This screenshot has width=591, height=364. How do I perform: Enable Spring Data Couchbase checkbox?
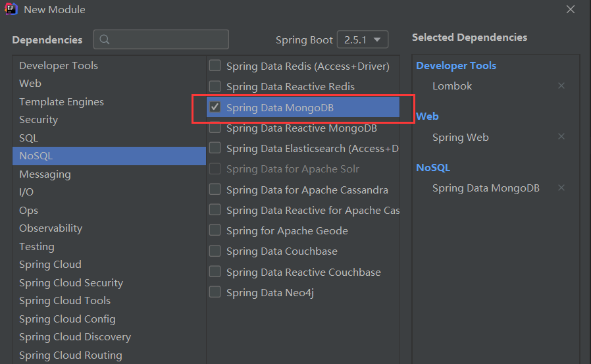coord(215,251)
